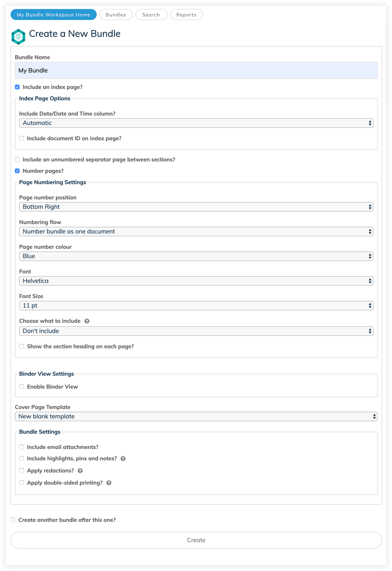Click the 'Font Size' label
Image resolution: width=392 pixels, height=571 pixels.
tap(31, 296)
